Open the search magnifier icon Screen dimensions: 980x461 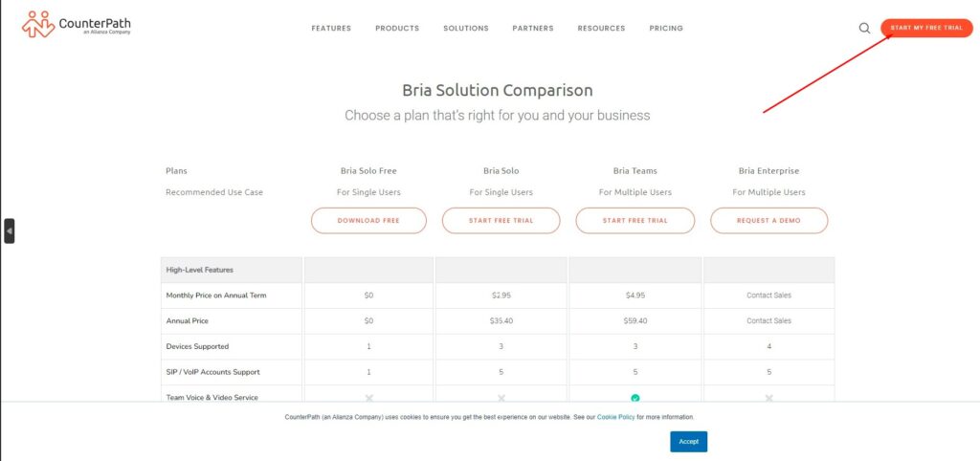coord(864,28)
